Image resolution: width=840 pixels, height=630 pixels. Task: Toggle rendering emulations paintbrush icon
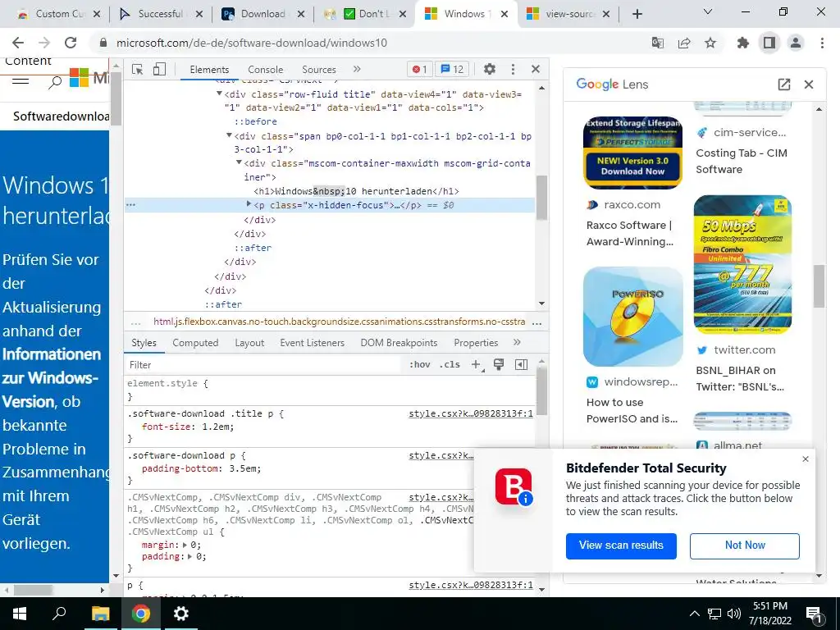498,364
